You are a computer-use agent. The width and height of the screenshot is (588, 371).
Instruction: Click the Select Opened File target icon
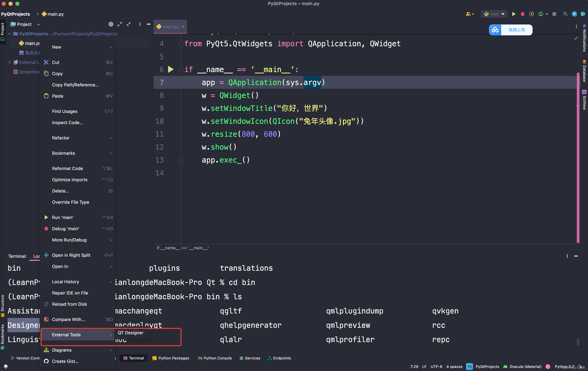[111, 24]
